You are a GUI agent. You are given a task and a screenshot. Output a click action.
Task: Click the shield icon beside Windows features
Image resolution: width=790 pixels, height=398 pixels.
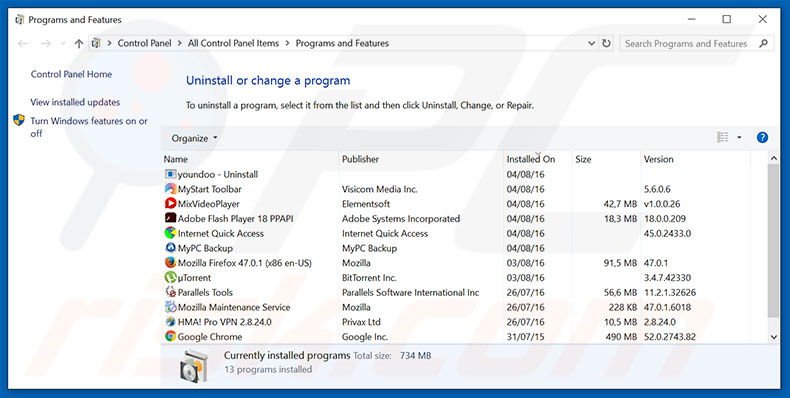19,120
